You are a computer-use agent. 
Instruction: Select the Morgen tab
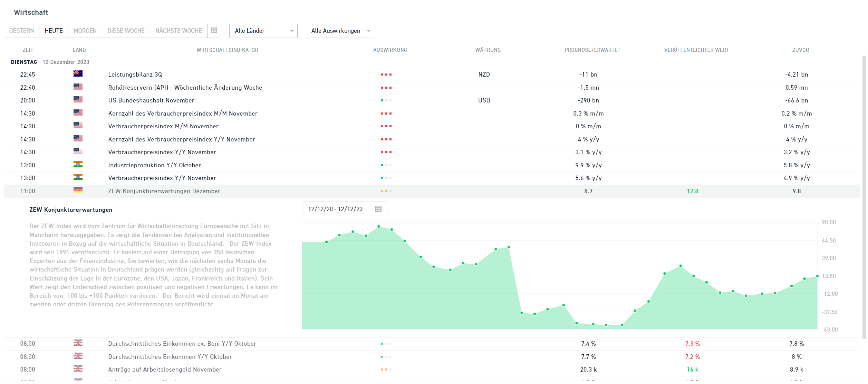coord(85,31)
